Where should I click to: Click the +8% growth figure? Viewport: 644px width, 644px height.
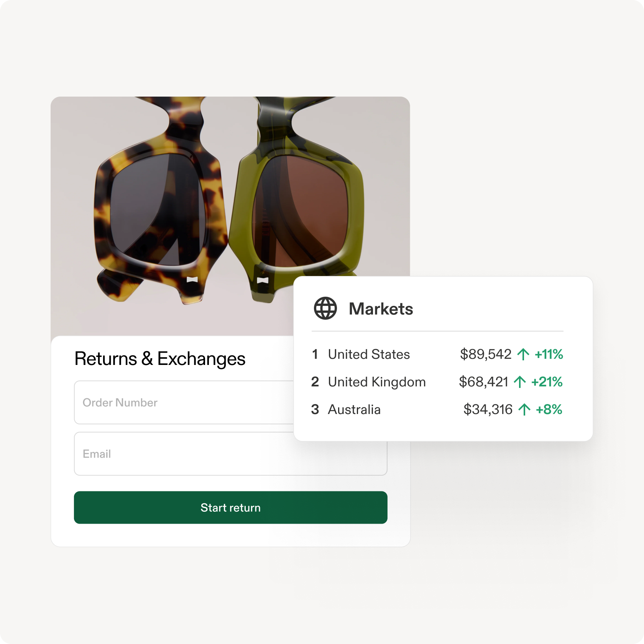[549, 409]
